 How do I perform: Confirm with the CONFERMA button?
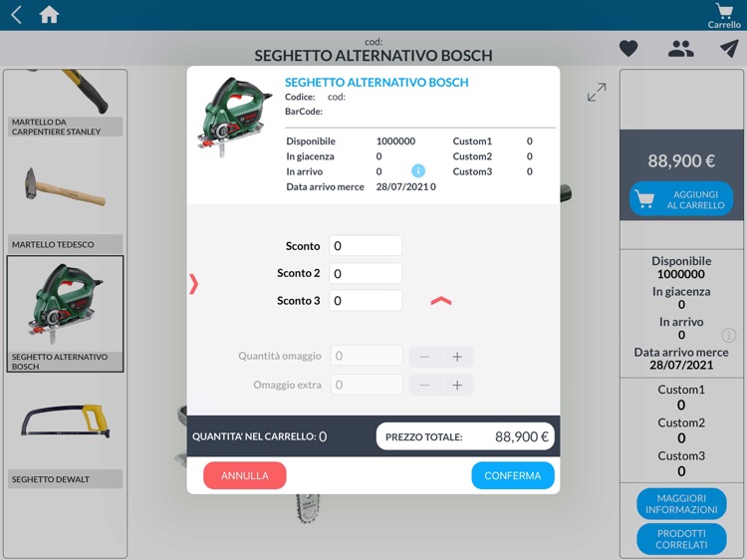coord(513,475)
